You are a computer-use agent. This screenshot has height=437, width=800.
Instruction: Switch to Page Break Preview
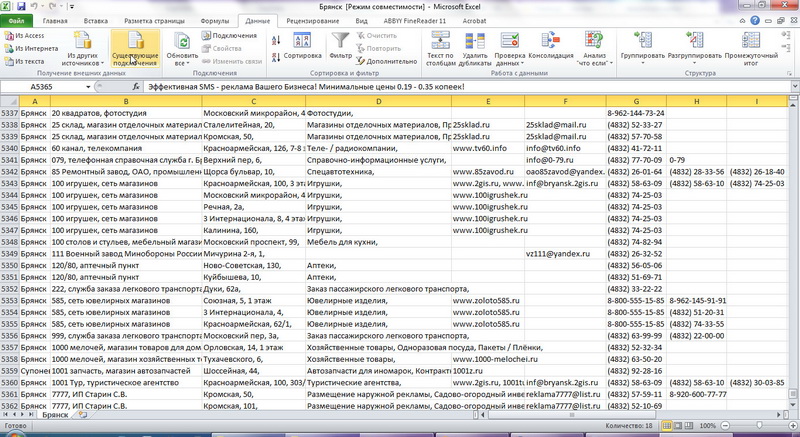688,425
